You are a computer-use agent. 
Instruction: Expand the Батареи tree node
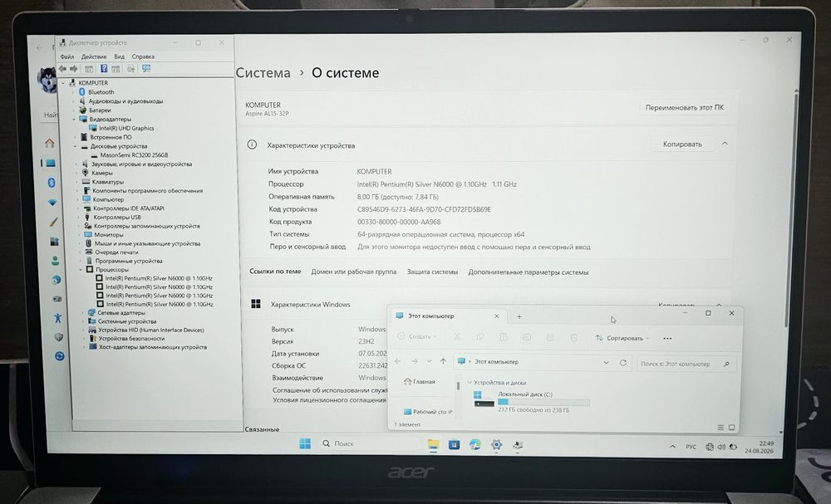(x=74, y=110)
